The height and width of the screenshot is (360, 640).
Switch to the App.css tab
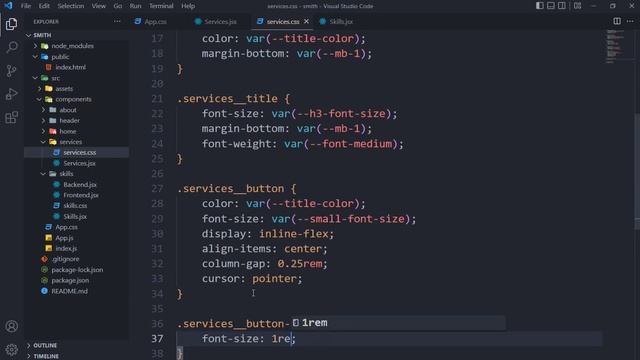click(x=150, y=21)
